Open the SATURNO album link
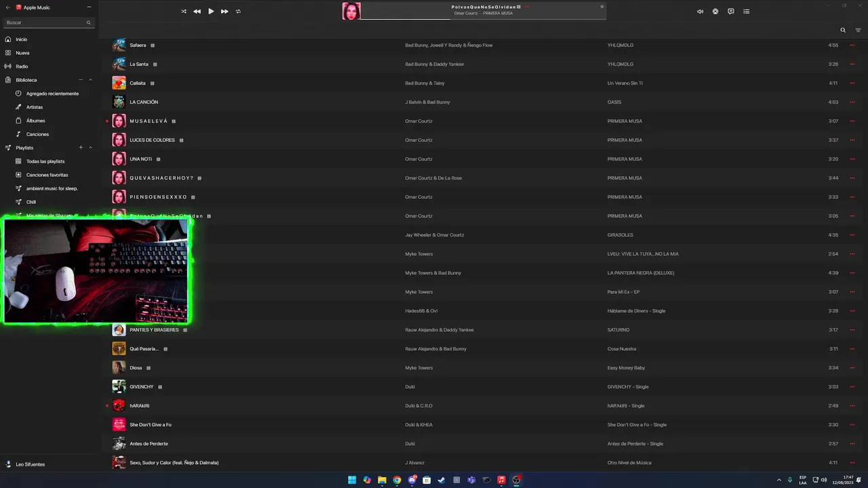 tap(618, 330)
